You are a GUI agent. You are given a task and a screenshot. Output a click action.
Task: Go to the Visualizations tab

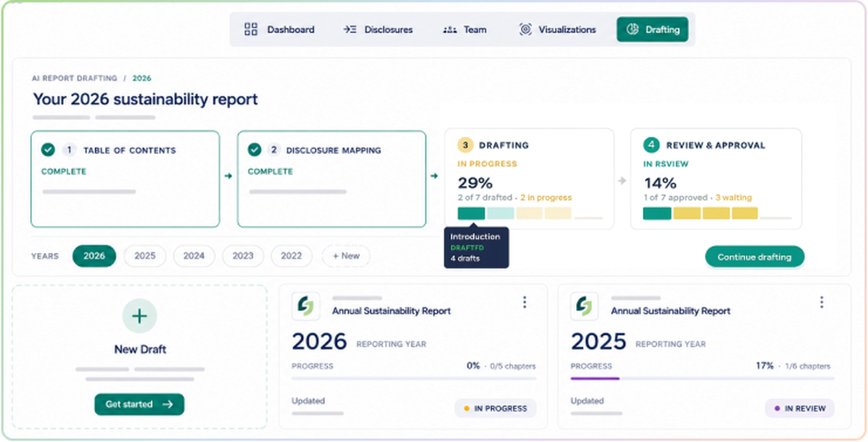click(x=558, y=29)
